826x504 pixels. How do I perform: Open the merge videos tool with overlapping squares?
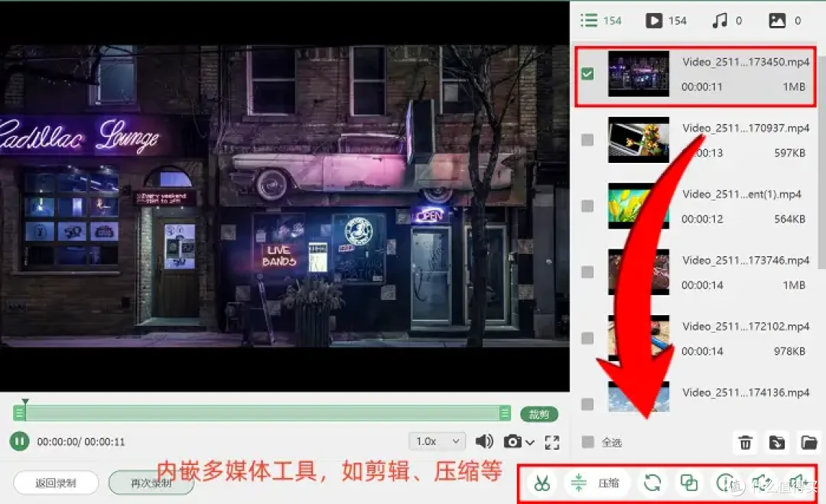(x=689, y=483)
